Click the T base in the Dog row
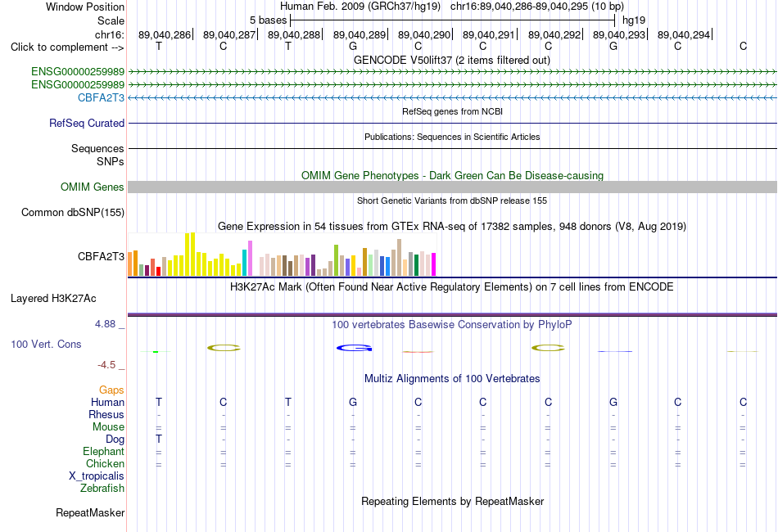778x532 pixels. (159, 439)
